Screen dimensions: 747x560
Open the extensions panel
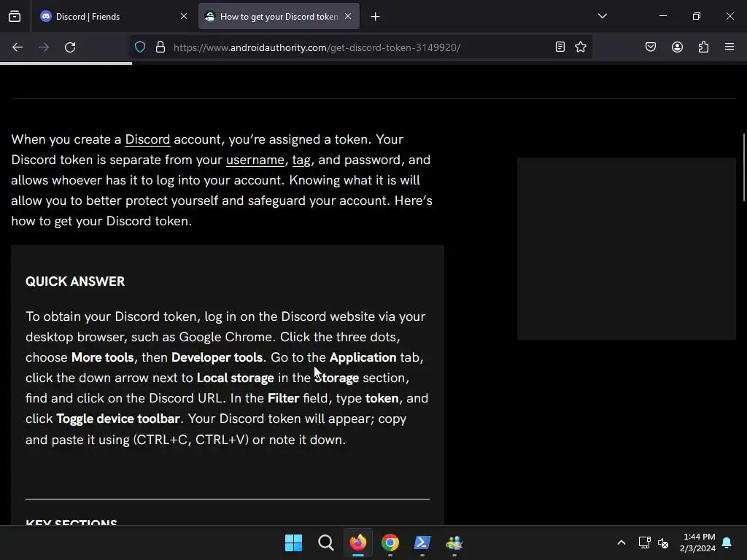point(703,47)
